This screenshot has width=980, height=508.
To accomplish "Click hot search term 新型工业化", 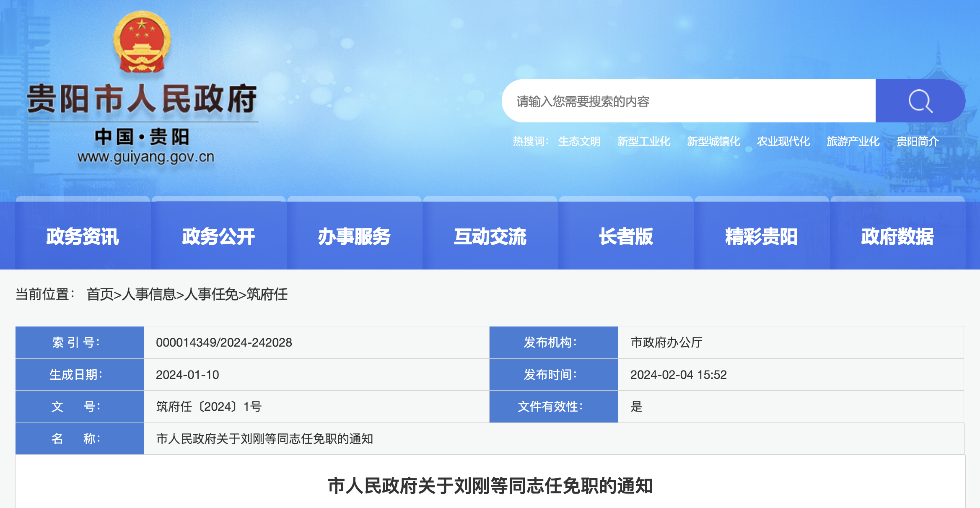I will [x=644, y=142].
